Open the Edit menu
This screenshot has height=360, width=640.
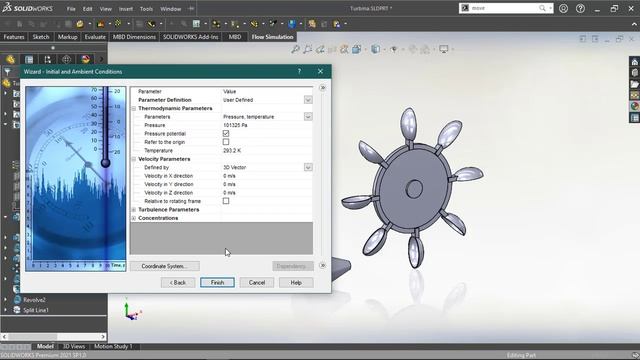point(88,9)
